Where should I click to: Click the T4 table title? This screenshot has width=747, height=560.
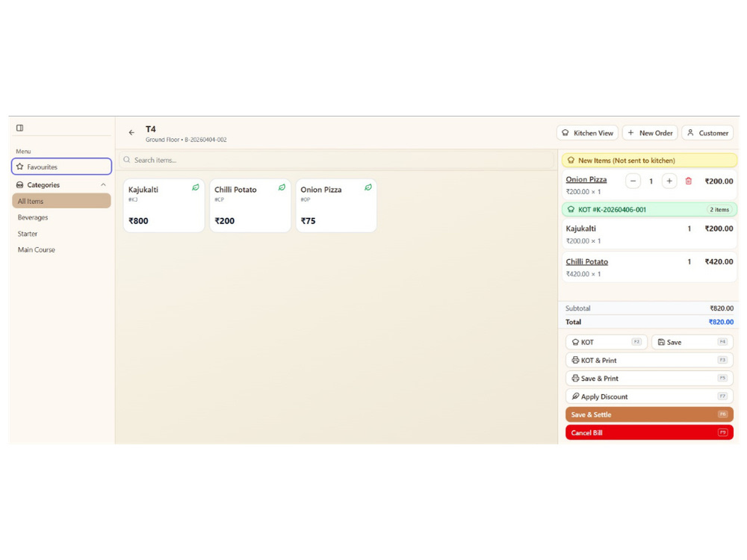pos(151,129)
